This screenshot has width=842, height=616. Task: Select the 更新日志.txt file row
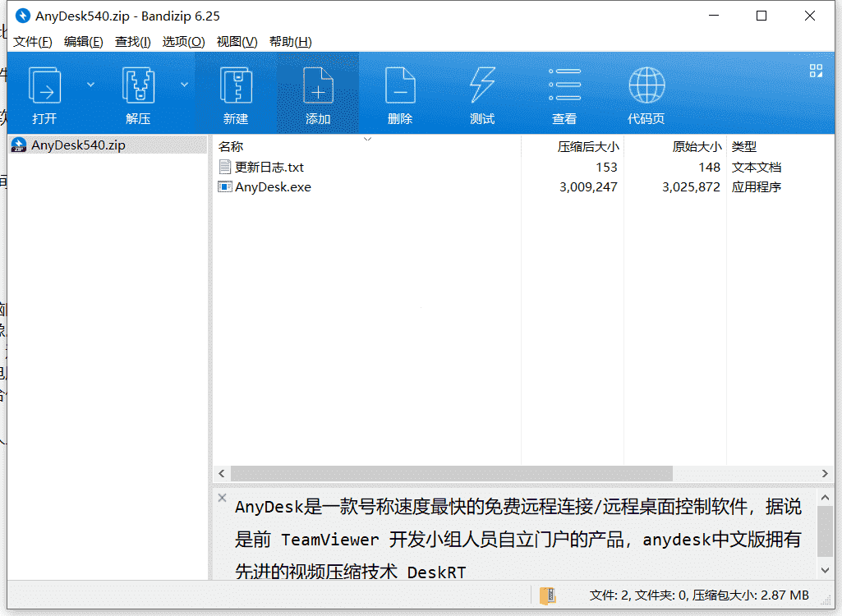[523, 167]
